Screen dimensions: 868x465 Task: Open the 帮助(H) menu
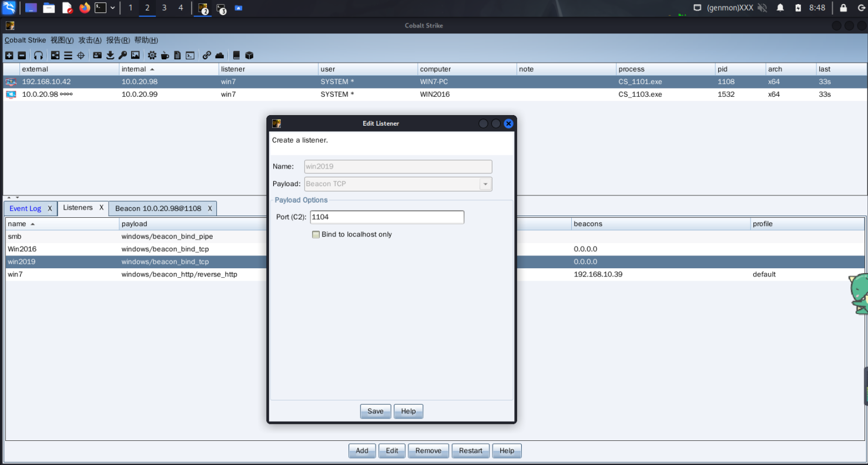pos(146,40)
